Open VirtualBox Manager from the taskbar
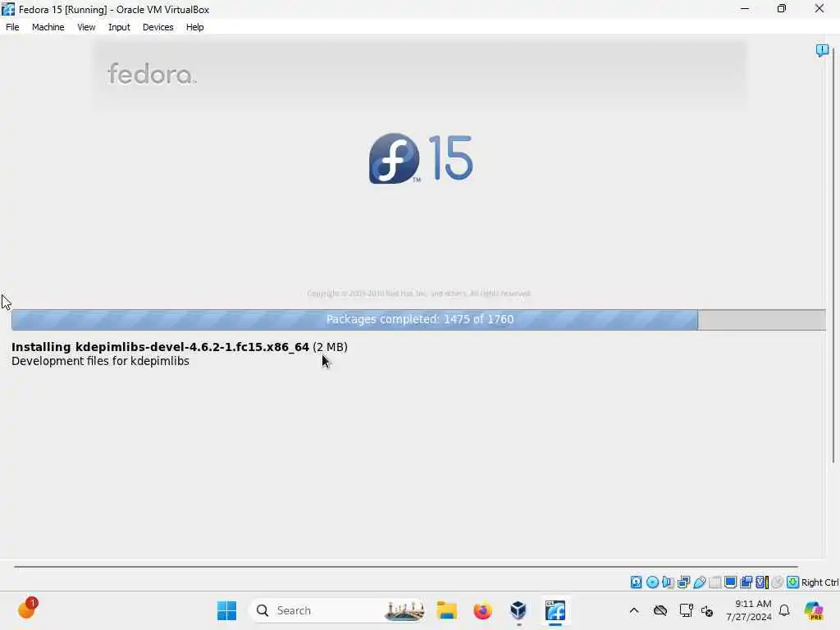Image resolution: width=840 pixels, height=630 pixels. point(518,610)
